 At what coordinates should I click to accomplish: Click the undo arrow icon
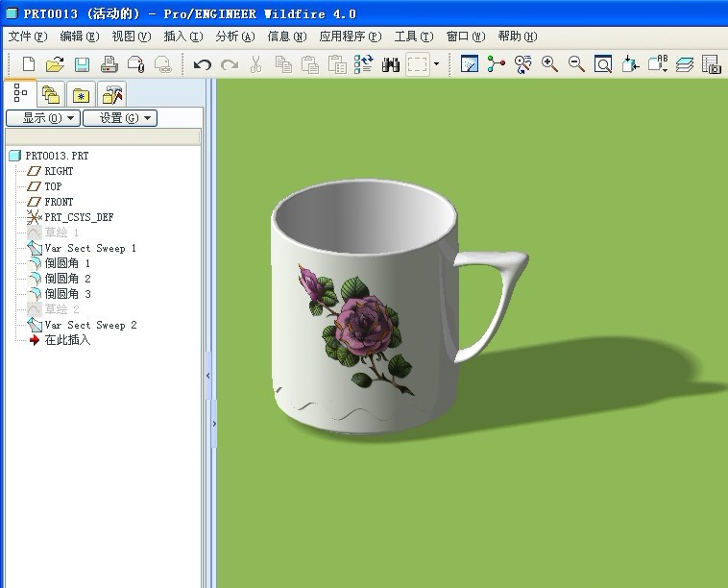[202, 64]
